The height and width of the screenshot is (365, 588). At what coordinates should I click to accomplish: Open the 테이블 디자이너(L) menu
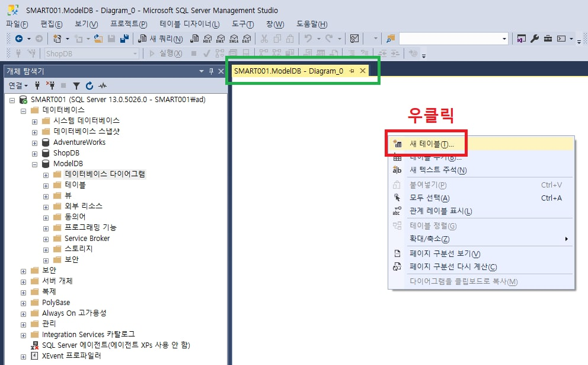click(189, 24)
